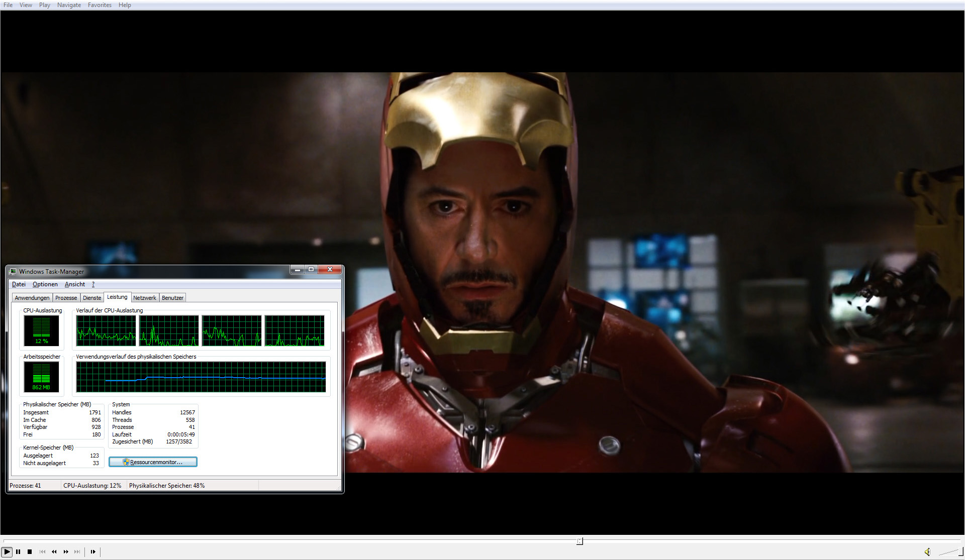Step forward one frame
965x560 pixels.
(x=93, y=551)
